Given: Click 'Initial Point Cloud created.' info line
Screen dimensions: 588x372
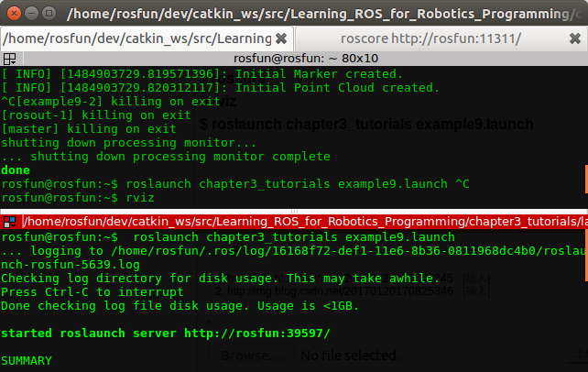Looking at the screenshot, I should (x=220, y=88).
